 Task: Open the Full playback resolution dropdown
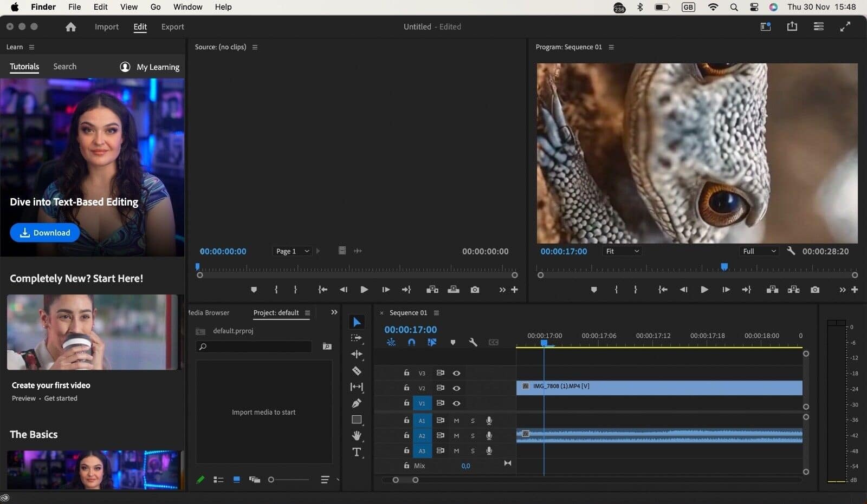coord(759,251)
